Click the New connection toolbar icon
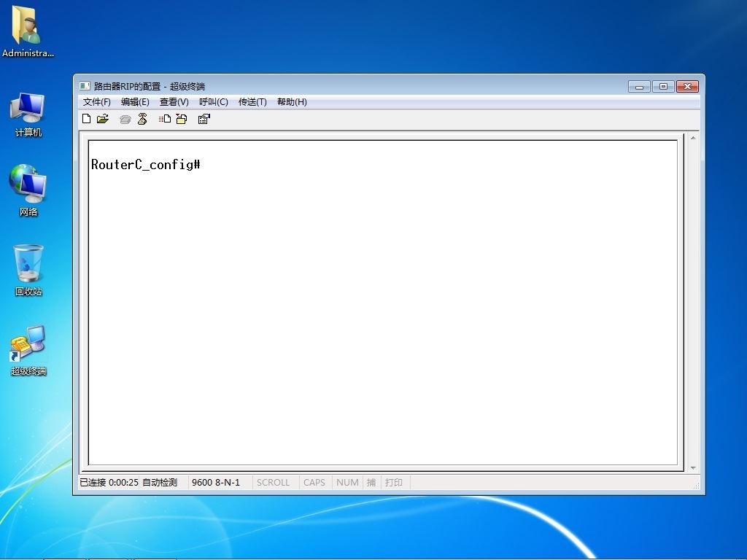Viewport: 747px width, 560px height. pyautogui.click(x=86, y=119)
